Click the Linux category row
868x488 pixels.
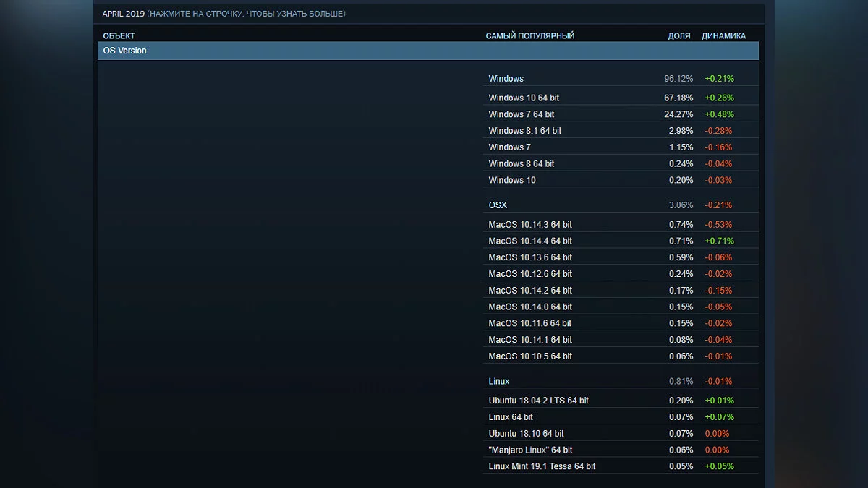tap(621, 381)
